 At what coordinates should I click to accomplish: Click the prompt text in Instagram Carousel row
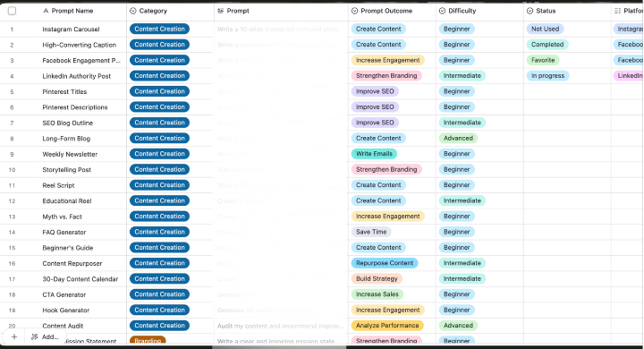pos(280,30)
